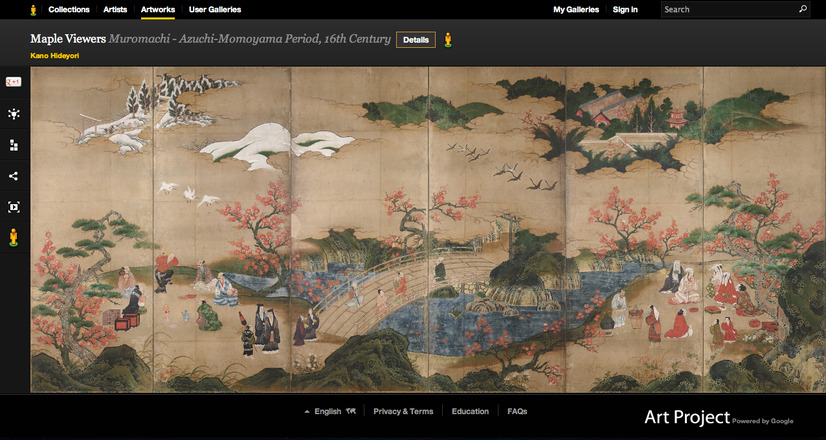Click the Street View pegman next to Details
Viewport: 826px width, 440px height.
pyautogui.click(x=448, y=40)
